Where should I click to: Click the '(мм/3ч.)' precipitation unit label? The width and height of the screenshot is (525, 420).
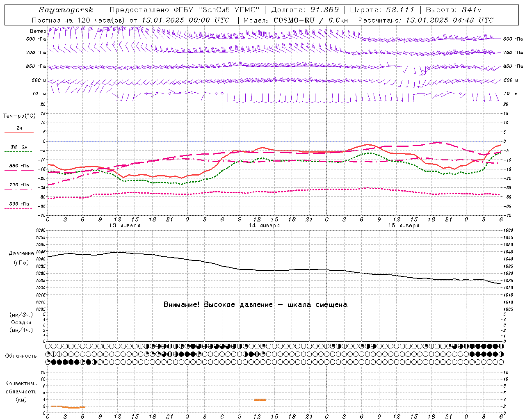pos(21,315)
